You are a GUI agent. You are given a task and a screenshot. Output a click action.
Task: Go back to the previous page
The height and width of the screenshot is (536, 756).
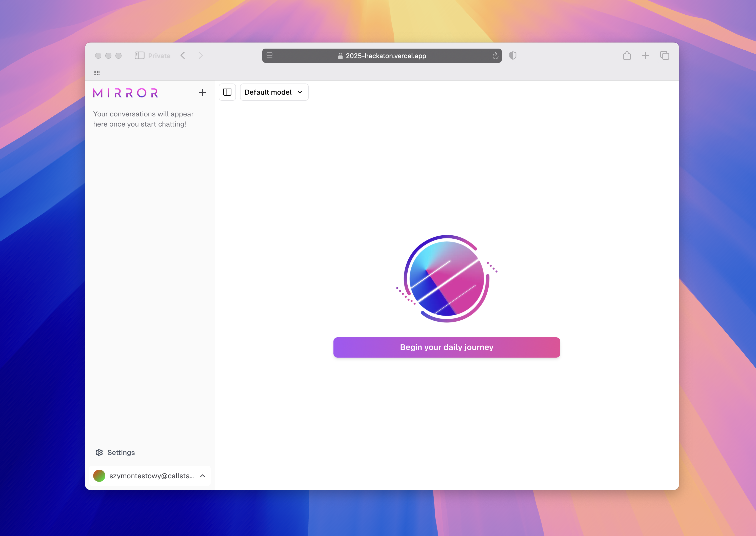(x=183, y=55)
